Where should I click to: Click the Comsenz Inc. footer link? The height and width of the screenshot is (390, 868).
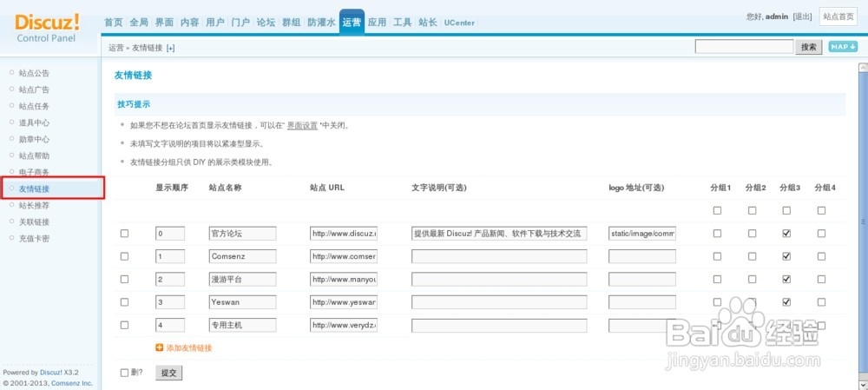72,383
